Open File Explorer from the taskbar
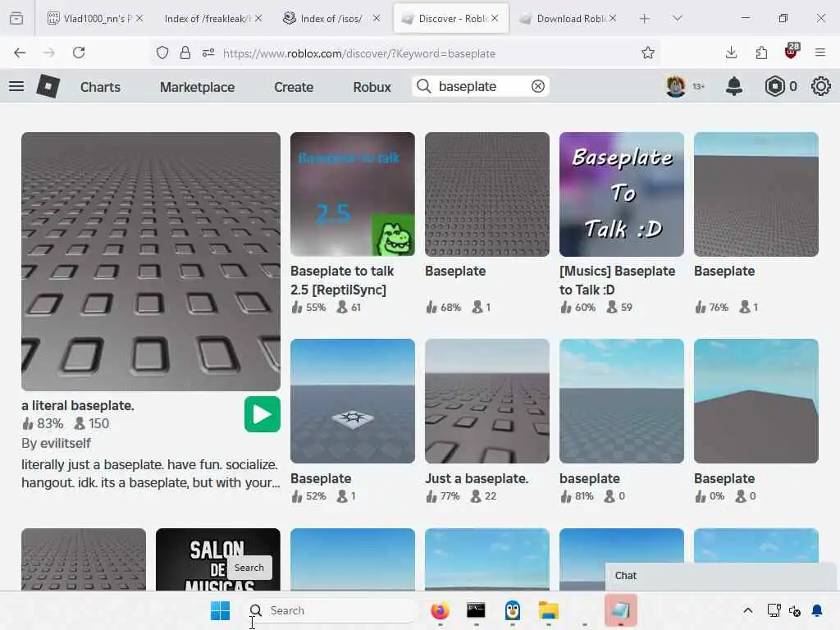The height and width of the screenshot is (630, 840). (549, 610)
